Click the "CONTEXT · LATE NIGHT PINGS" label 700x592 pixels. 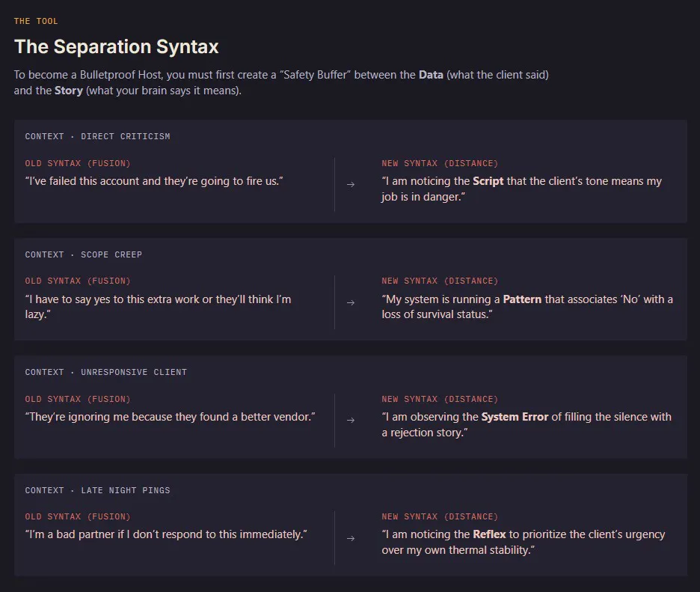(97, 490)
